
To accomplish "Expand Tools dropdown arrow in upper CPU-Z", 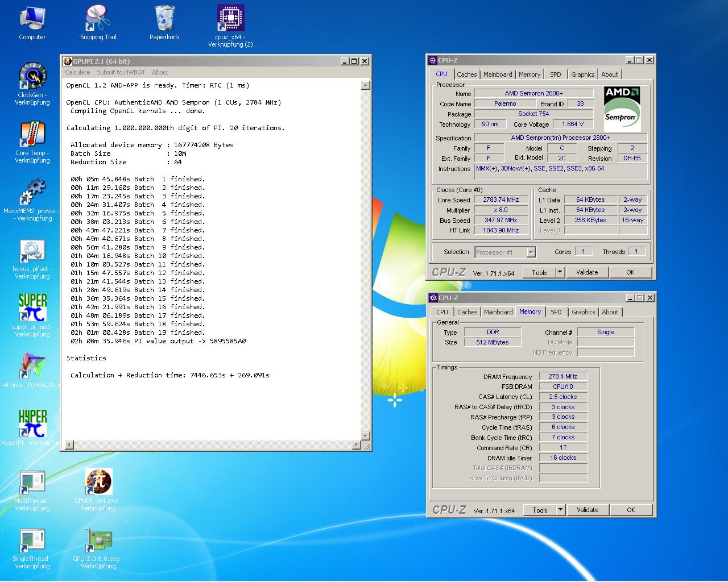I will click(x=560, y=272).
